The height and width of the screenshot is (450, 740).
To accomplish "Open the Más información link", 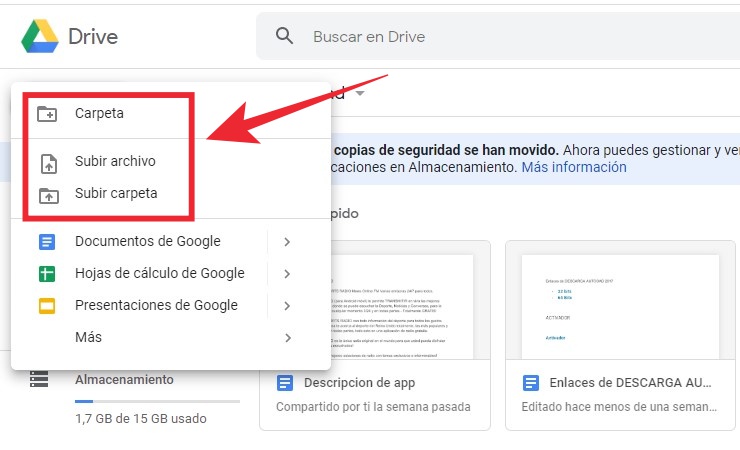I will 574,167.
